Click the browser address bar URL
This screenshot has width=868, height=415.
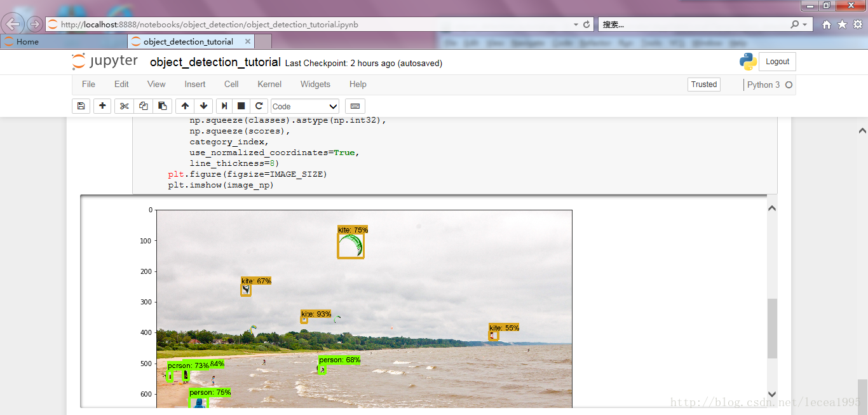coord(210,25)
